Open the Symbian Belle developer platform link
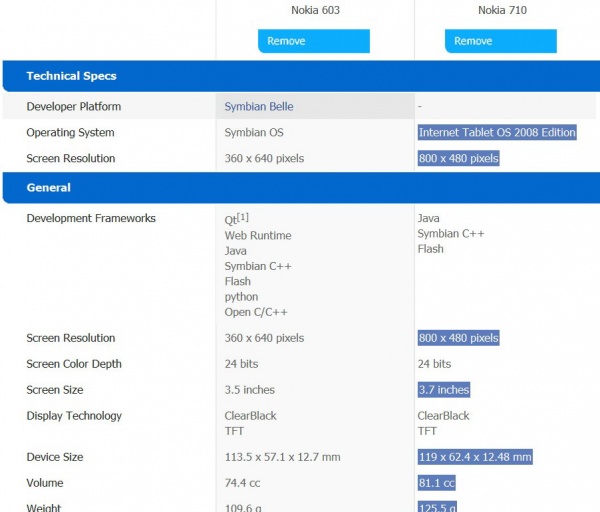Viewport: 600px width, 512px height. [x=259, y=107]
